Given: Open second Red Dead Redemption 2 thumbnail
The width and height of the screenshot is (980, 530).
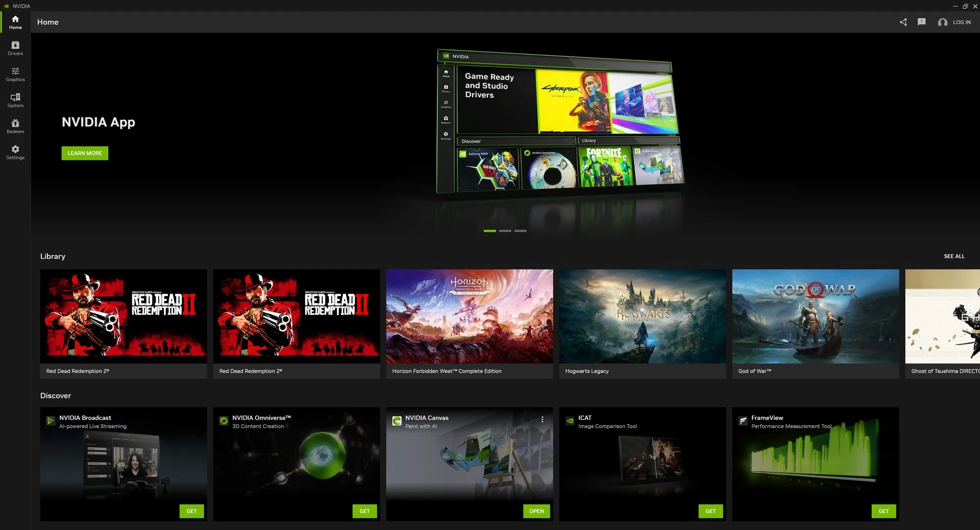Looking at the screenshot, I should tap(297, 317).
